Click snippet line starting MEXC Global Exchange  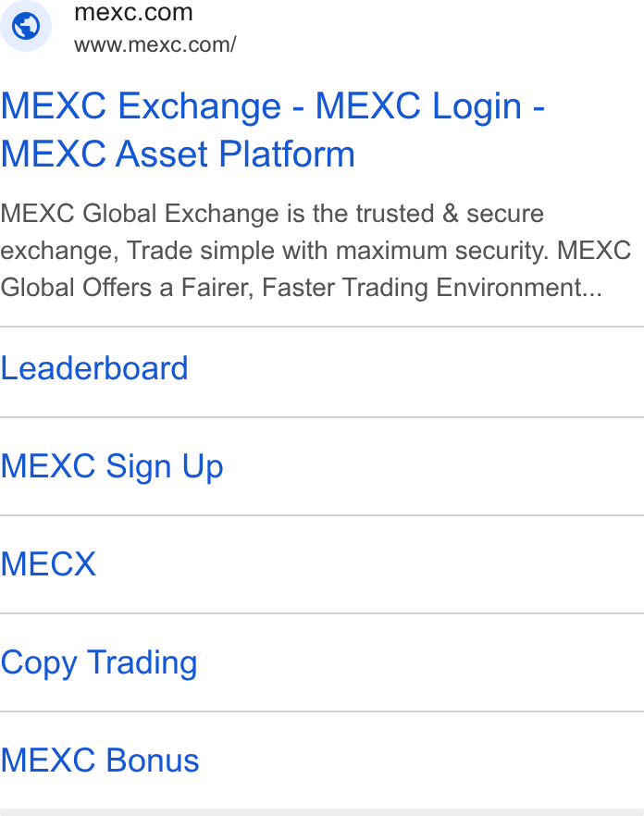272,214
